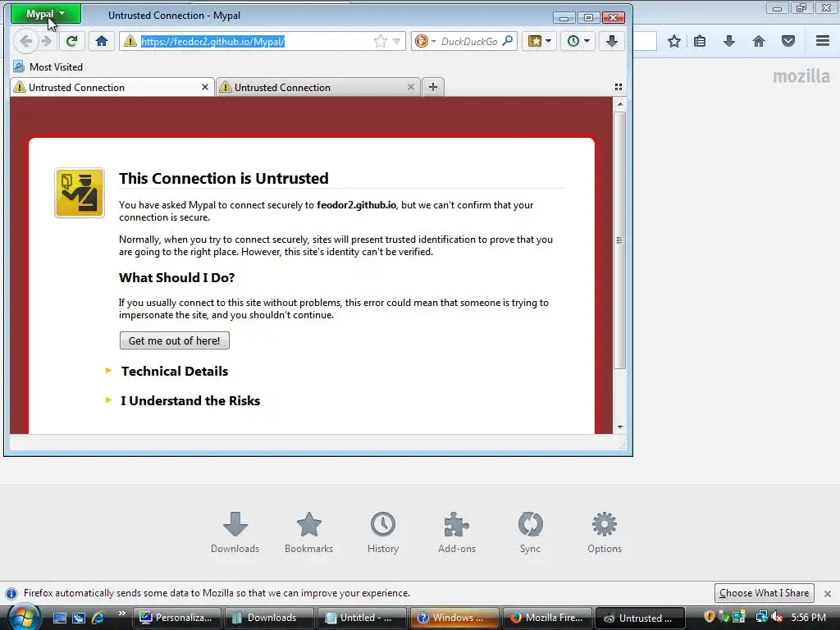Open the tab groups grid icon
This screenshot has height=630, width=840.
point(619,87)
